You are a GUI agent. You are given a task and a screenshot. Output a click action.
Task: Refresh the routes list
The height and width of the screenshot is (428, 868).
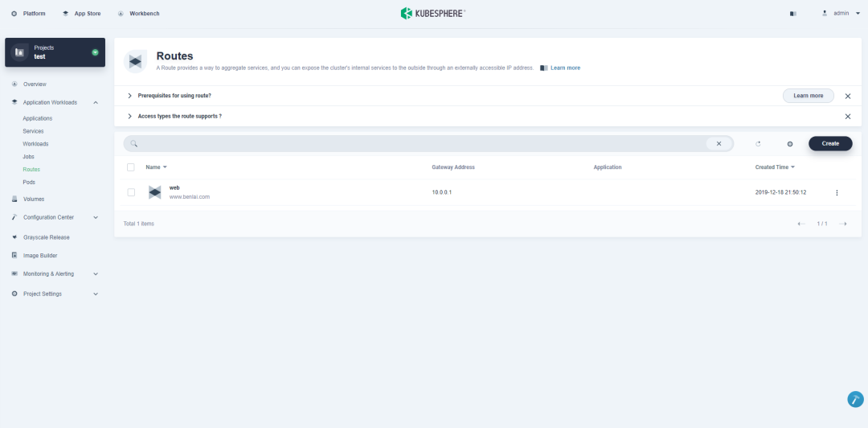click(x=758, y=143)
